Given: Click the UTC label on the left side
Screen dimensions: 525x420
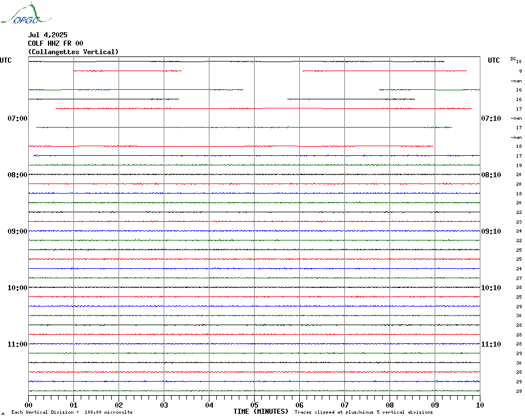Looking at the screenshot, I should point(6,60).
